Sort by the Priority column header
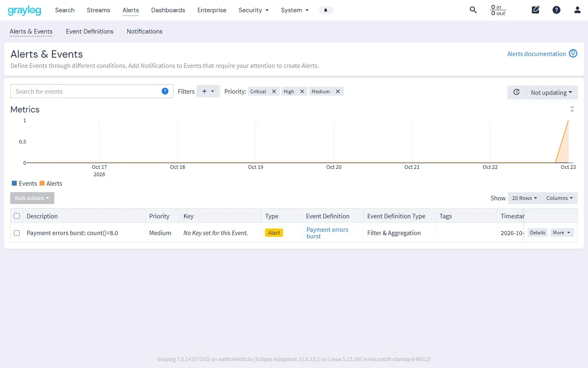Viewport: 588px width, 368px height. click(159, 216)
